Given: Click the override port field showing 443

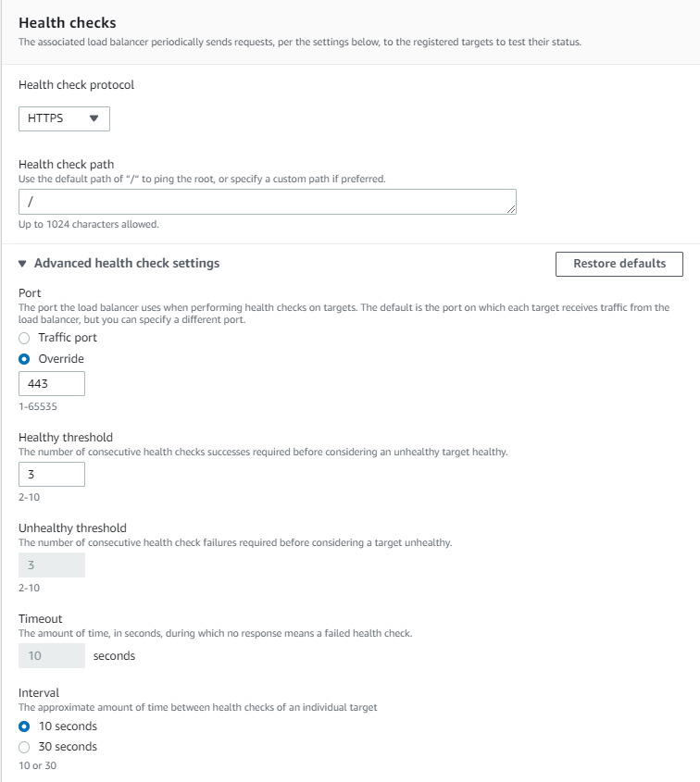Looking at the screenshot, I should pos(52,383).
